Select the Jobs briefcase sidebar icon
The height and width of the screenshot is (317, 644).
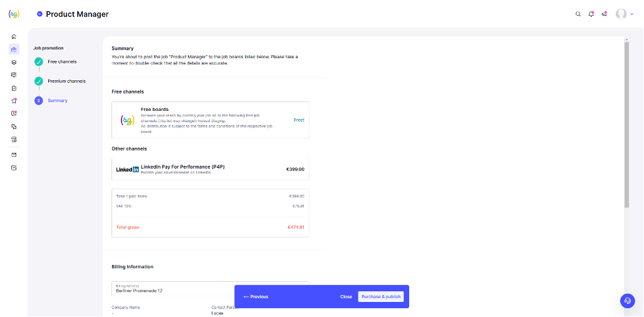(14, 49)
